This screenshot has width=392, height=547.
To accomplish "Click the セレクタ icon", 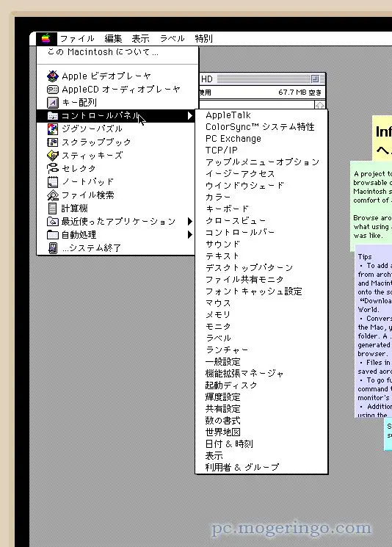I will tap(53, 168).
